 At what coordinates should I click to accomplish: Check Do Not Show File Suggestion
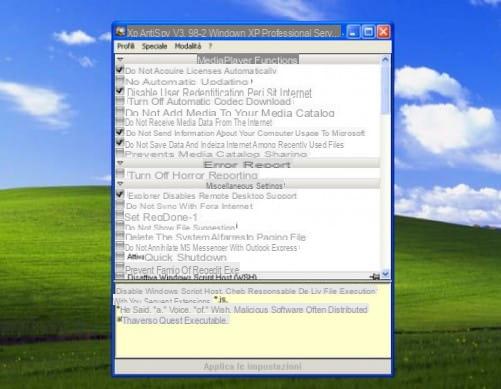click(120, 226)
